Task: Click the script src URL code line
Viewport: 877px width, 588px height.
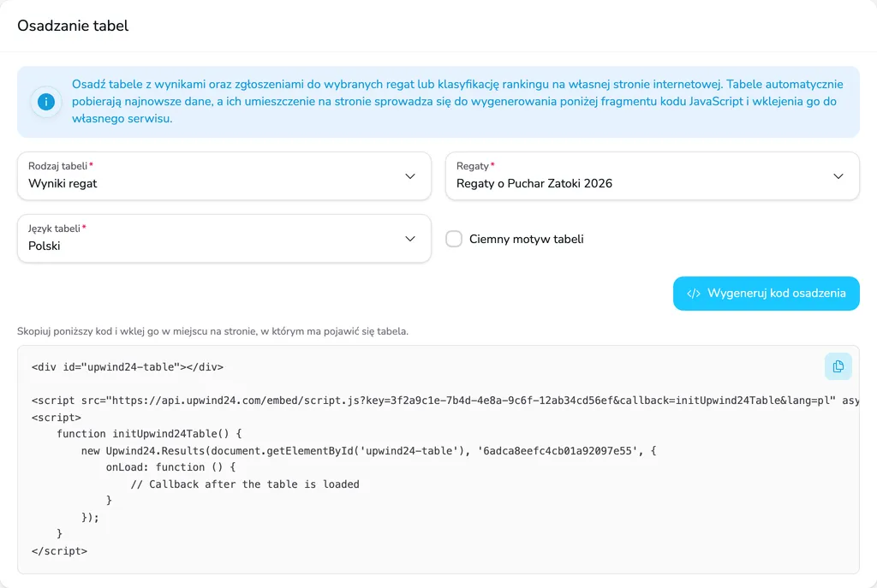Action: [445, 401]
